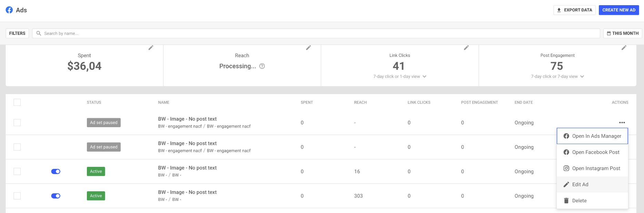Click the second Ad set paused status badge
This screenshot has width=644, height=213.
[x=104, y=147]
